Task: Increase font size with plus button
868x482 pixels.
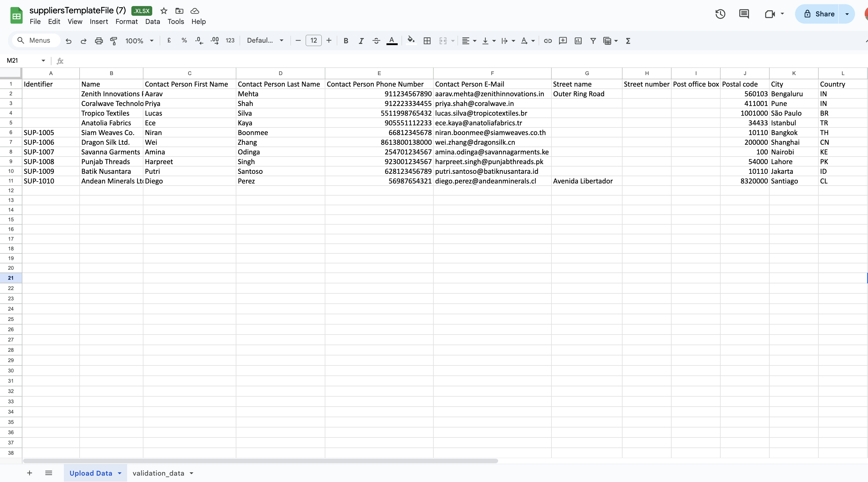Action: (x=329, y=41)
